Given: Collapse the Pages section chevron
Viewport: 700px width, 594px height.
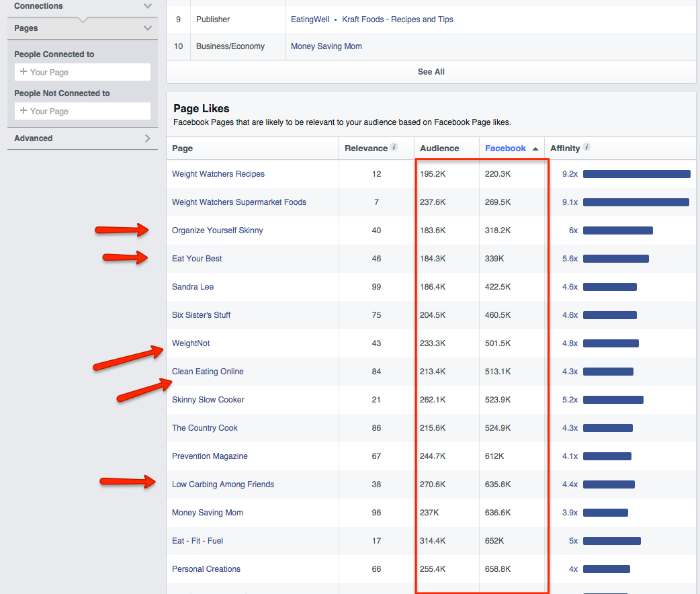Looking at the screenshot, I should (x=148, y=28).
